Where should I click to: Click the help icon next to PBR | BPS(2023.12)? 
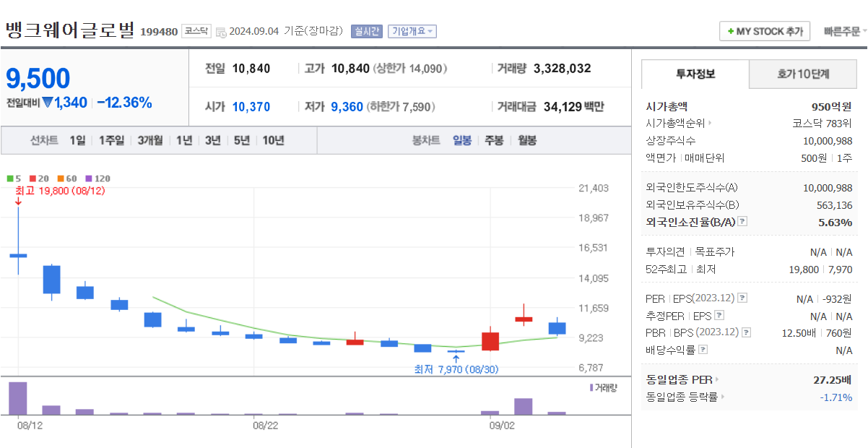[746, 333]
